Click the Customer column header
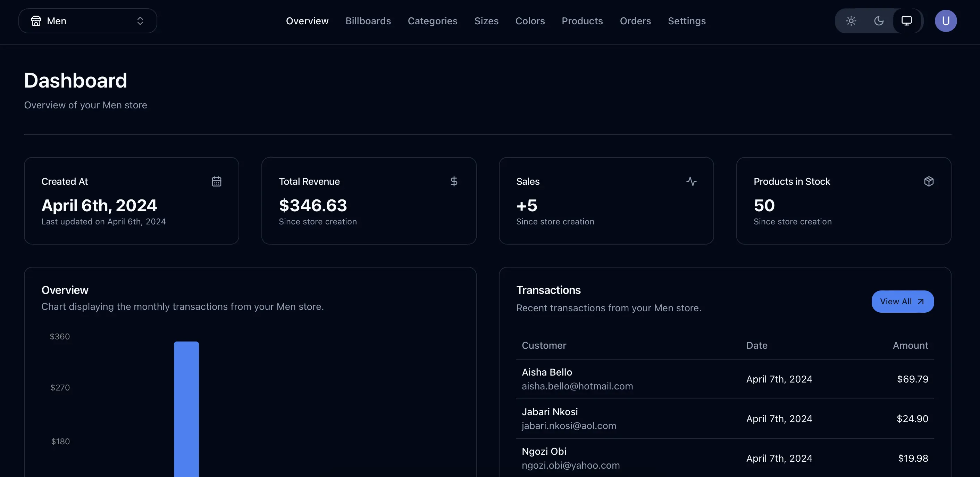This screenshot has height=477, width=980. [x=544, y=345]
